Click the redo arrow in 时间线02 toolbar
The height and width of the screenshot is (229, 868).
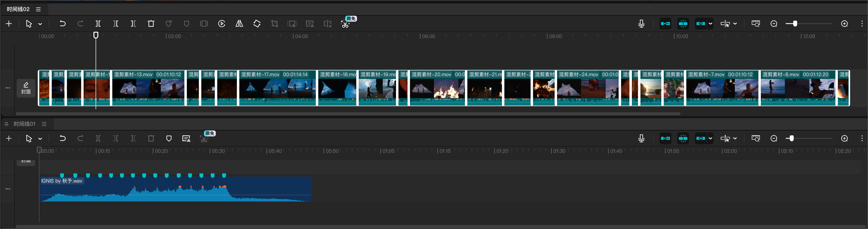click(80, 24)
